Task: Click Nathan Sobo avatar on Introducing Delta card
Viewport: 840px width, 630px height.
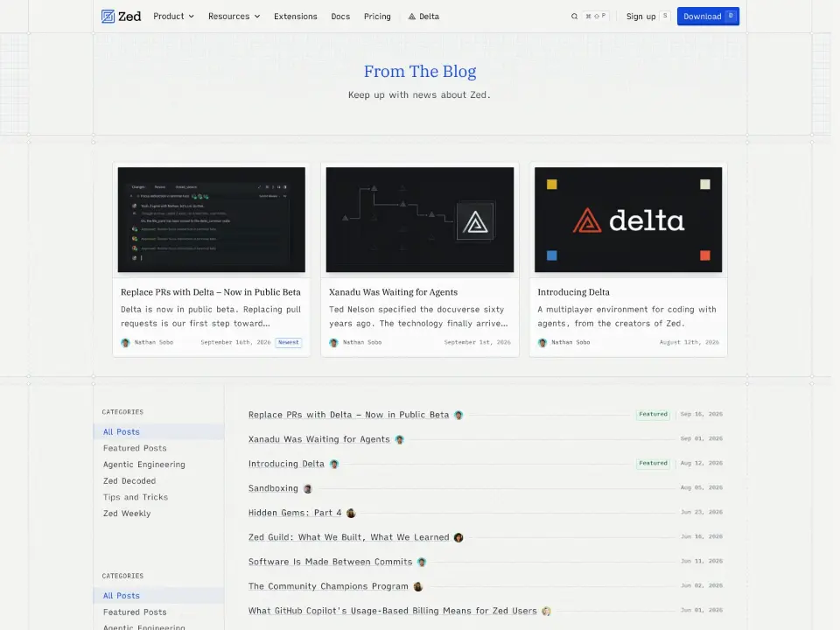Action: [x=542, y=343]
